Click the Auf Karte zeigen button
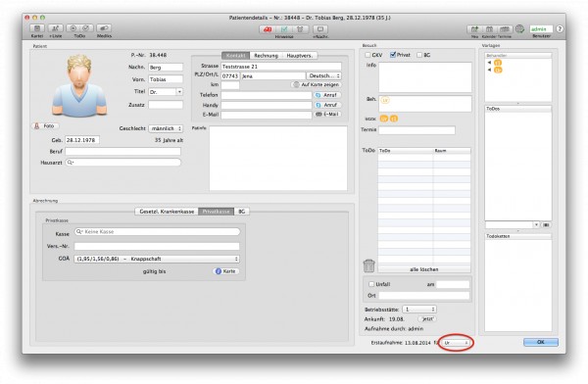588x384 pixels. point(317,85)
